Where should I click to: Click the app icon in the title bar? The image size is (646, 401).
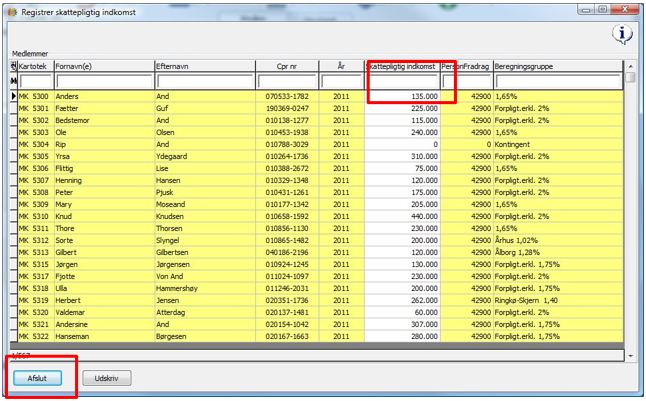[x=12, y=12]
